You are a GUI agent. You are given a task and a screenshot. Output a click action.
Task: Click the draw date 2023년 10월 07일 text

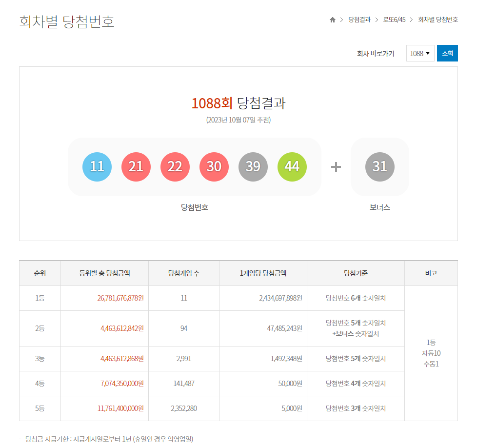[238, 120]
